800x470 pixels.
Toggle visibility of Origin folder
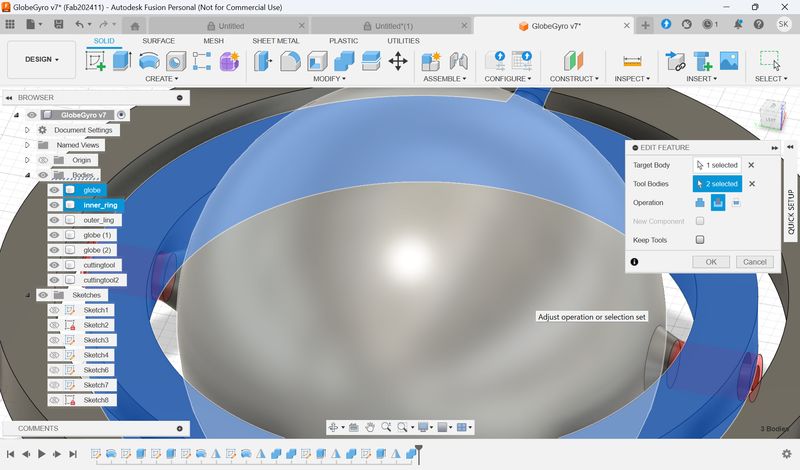click(x=43, y=160)
